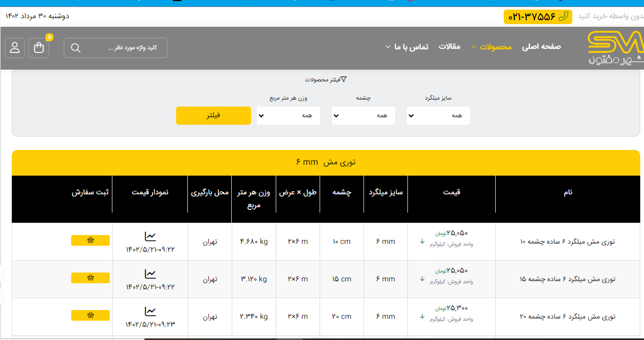Open the چشمه filter dropdown
Image resolution: width=644 pixels, height=340 pixels.
363,116
